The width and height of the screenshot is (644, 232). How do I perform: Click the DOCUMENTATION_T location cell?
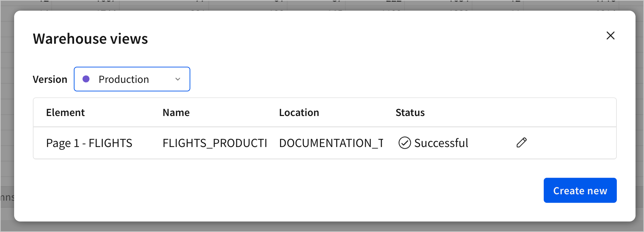(332, 143)
